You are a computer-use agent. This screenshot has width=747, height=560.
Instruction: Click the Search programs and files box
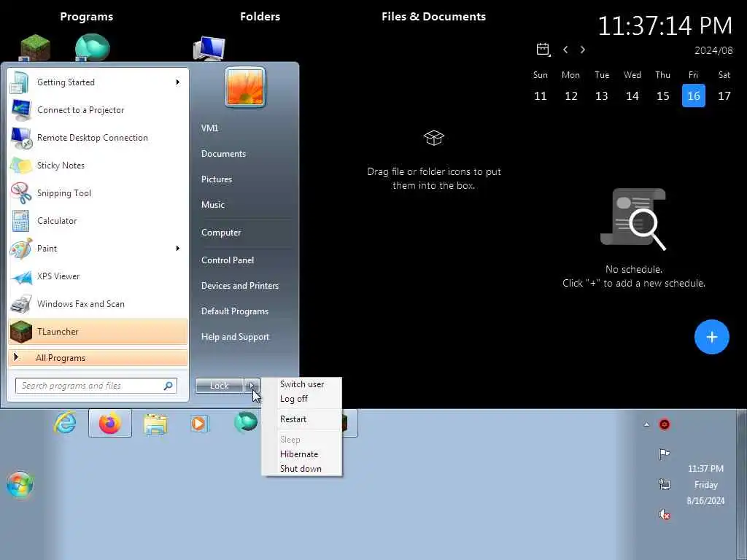(x=96, y=386)
